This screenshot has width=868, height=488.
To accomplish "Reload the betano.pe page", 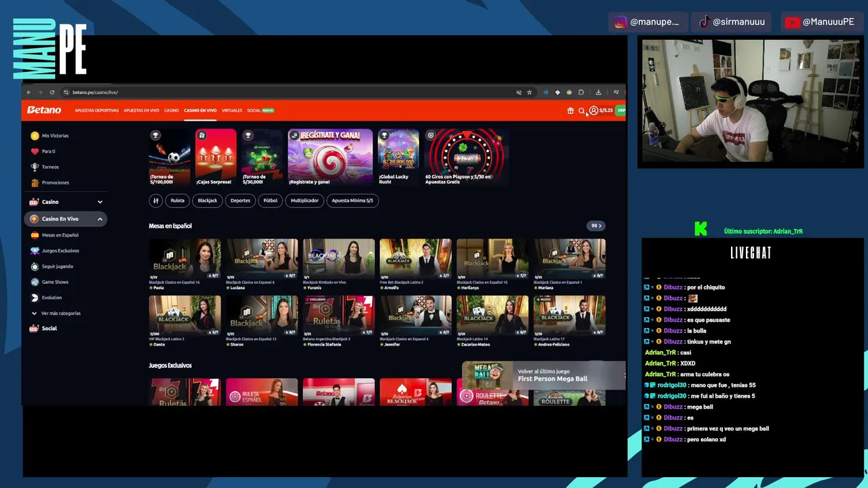I will pos(52,92).
